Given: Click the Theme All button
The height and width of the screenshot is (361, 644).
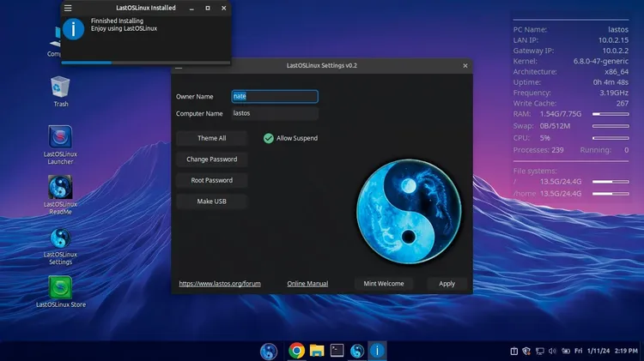Looking at the screenshot, I should click(211, 138).
